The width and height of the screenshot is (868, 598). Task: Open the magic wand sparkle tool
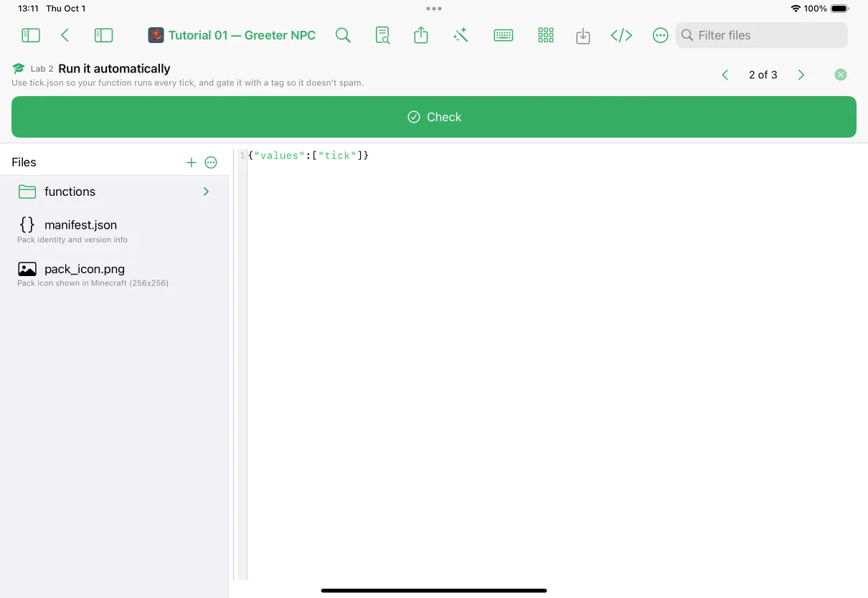[x=461, y=35]
